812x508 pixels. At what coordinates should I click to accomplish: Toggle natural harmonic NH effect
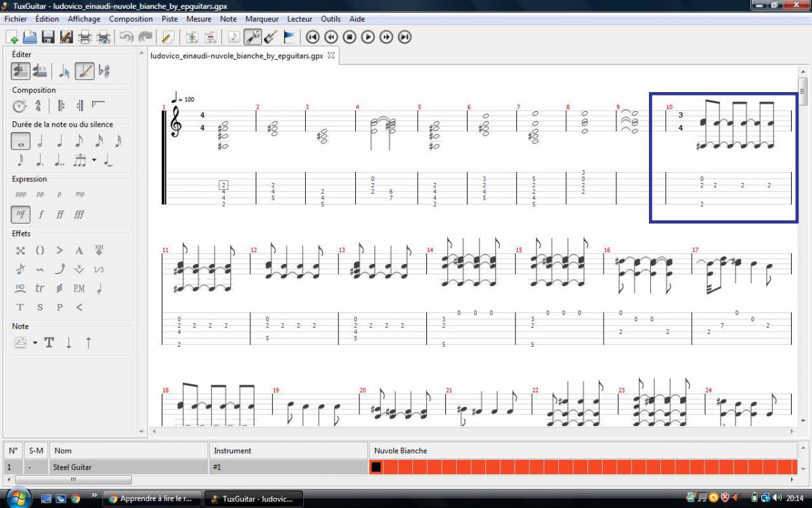99,250
